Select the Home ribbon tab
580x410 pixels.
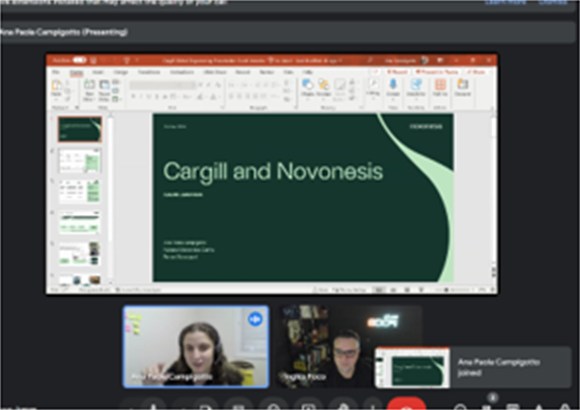76,72
